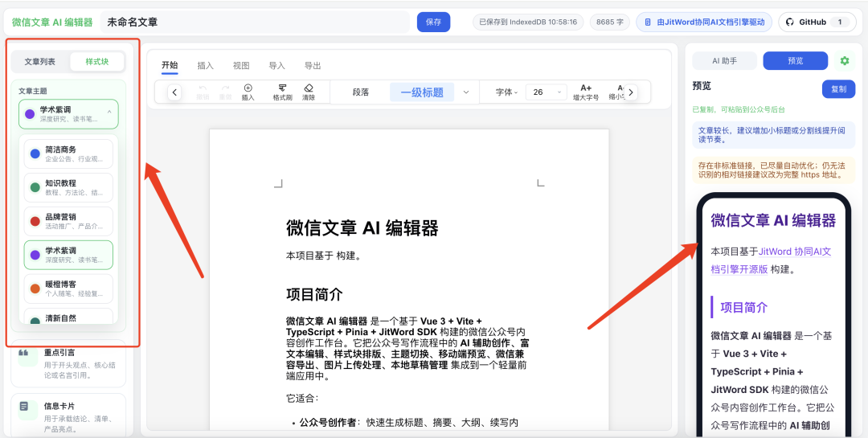
Task: Click JitWord 协同AI文档引擎开源版 link in preview
Action: point(771,260)
